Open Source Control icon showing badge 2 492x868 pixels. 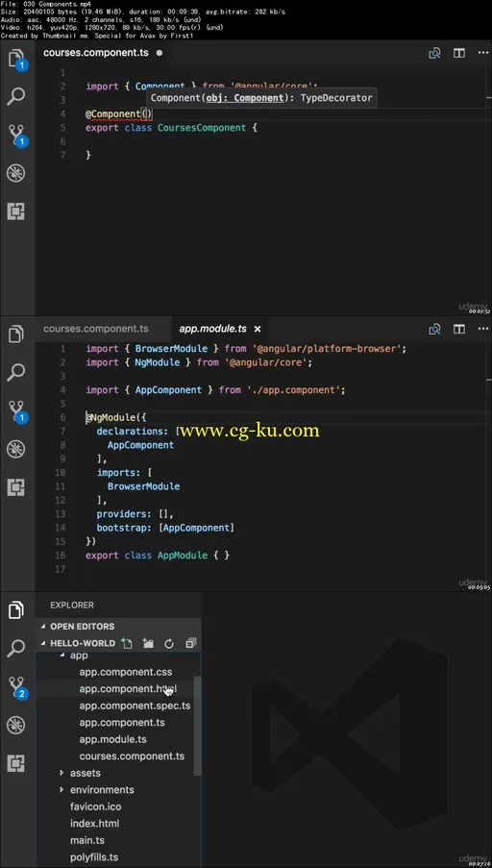tap(16, 687)
